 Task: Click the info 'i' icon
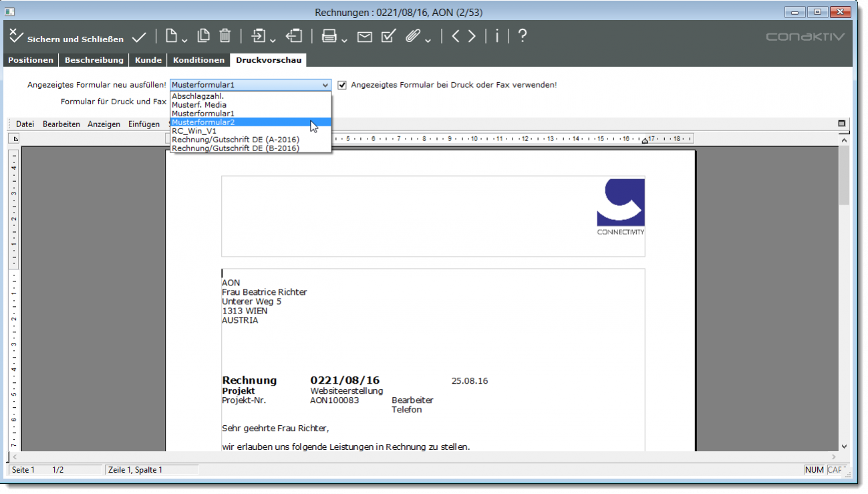pyautogui.click(x=496, y=37)
